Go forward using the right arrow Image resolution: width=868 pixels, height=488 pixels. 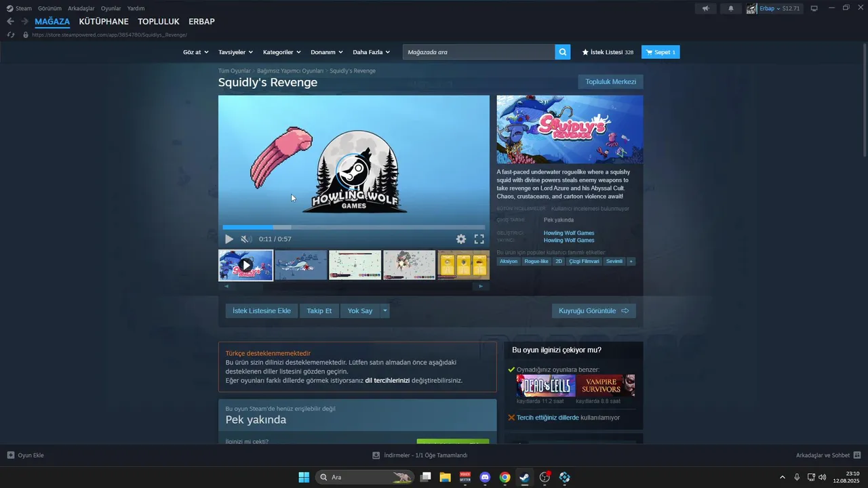(x=24, y=22)
